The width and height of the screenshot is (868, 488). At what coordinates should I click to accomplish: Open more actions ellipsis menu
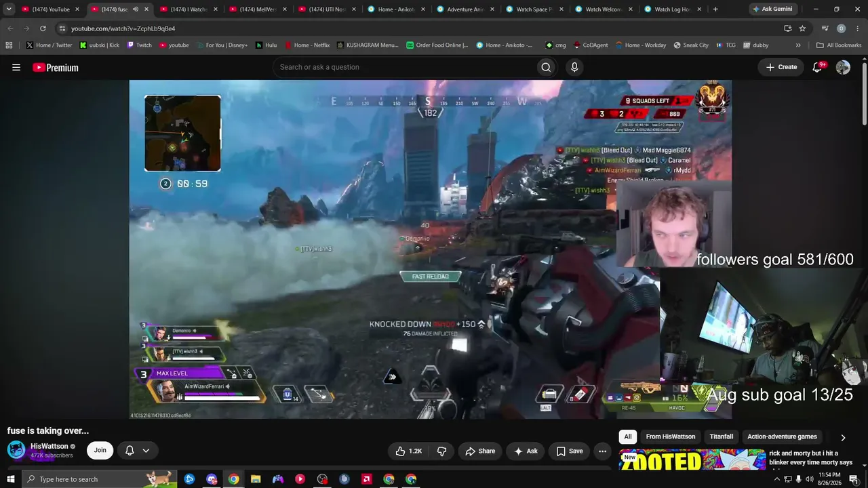602,451
